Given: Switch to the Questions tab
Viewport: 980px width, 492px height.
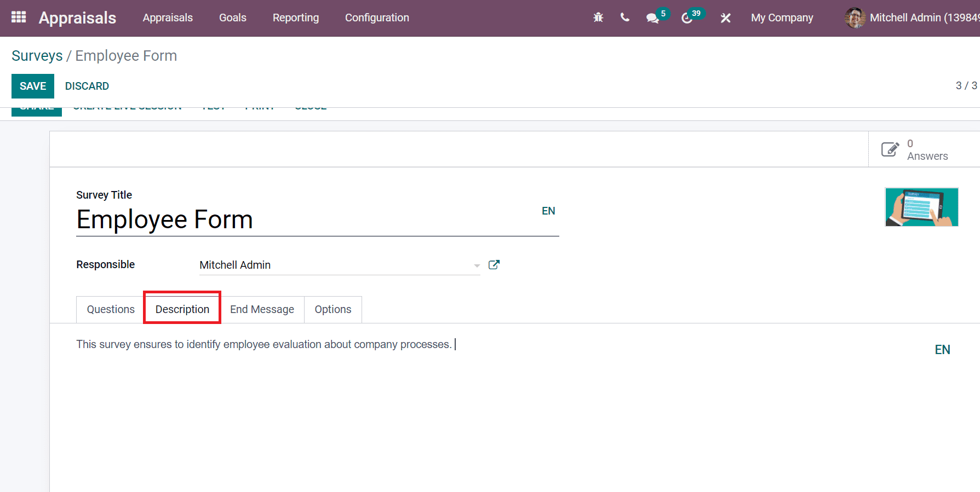Looking at the screenshot, I should point(111,309).
